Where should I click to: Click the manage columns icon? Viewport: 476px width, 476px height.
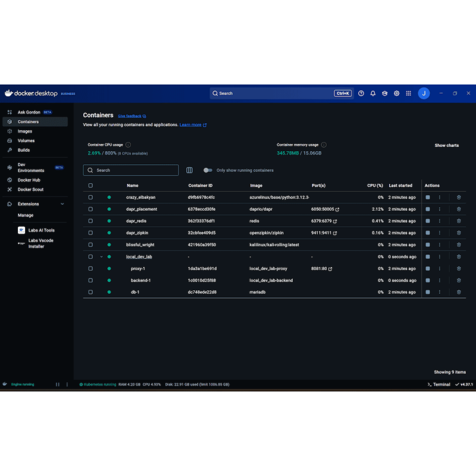(189, 170)
